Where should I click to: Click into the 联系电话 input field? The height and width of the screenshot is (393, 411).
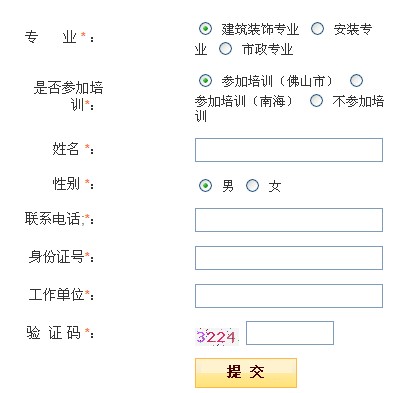(289, 220)
